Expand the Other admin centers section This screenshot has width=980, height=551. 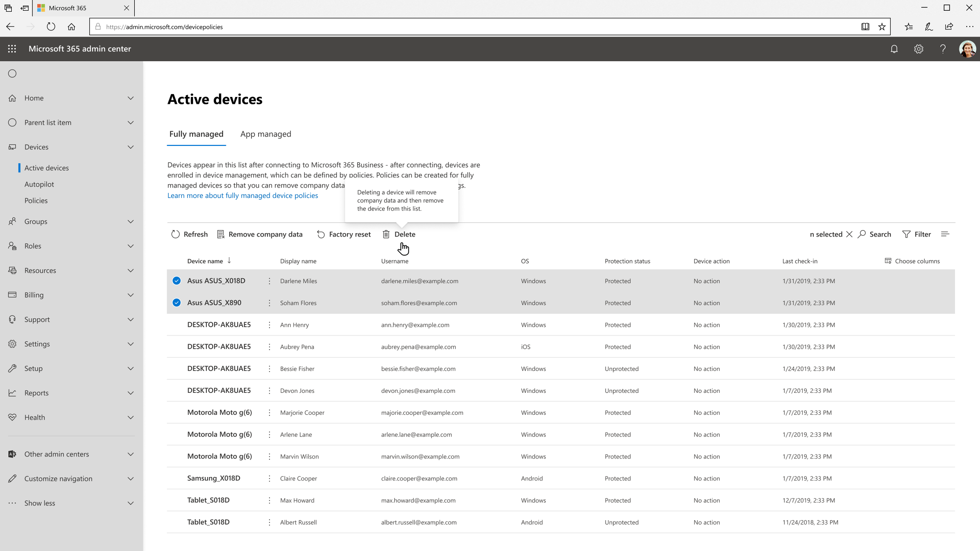[x=130, y=454]
